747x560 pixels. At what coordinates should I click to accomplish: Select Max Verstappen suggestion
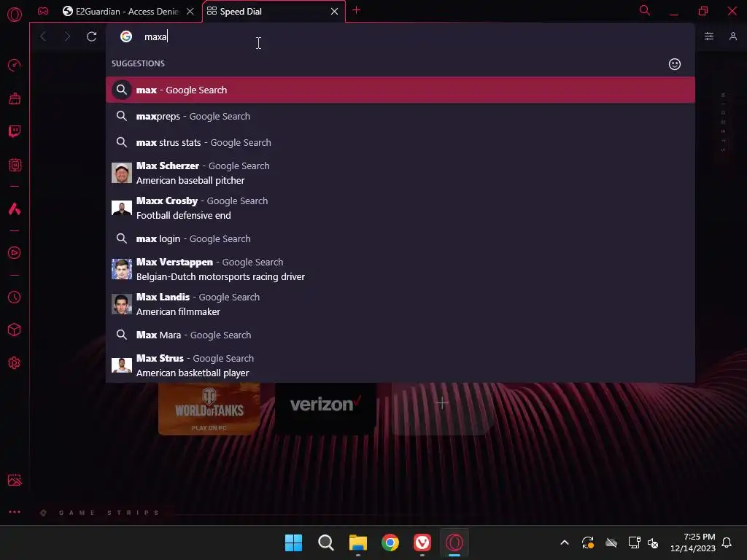400,269
